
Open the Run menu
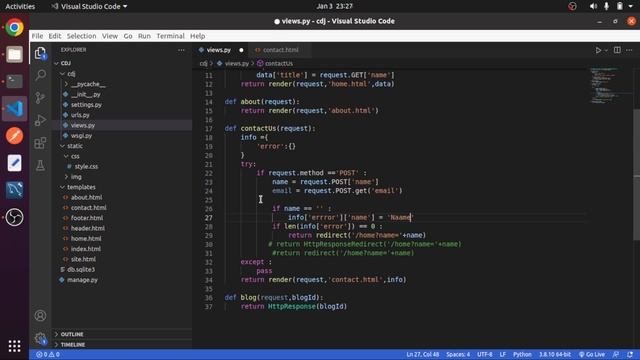[x=144, y=36]
